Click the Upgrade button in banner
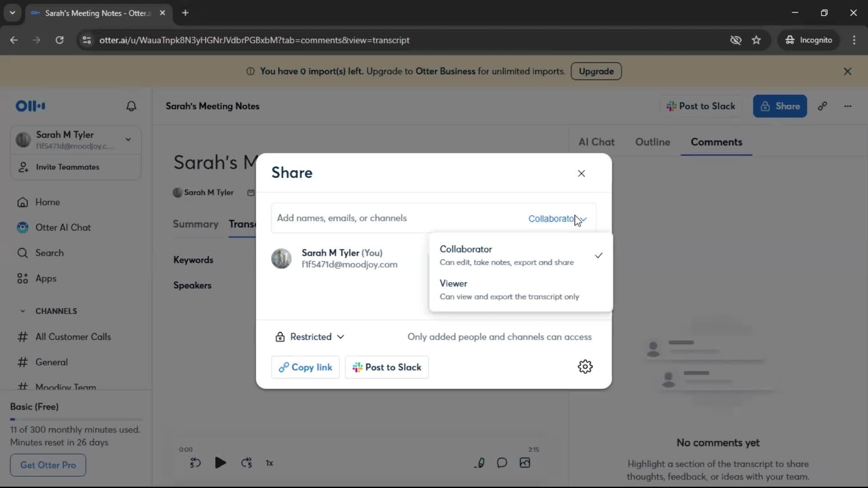Viewport: 868px width, 488px height. click(596, 71)
